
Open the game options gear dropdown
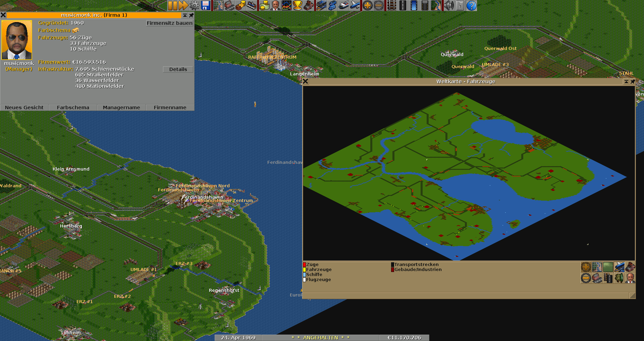[195, 5]
